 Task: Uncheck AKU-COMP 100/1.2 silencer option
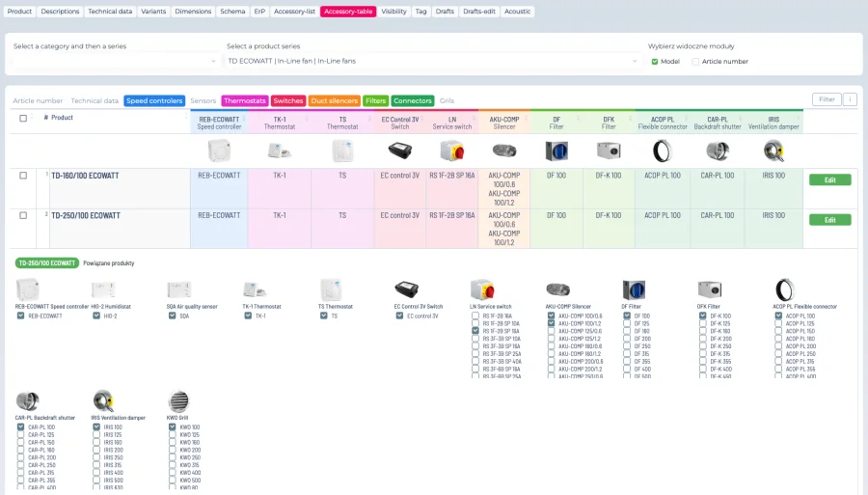[551, 323]
